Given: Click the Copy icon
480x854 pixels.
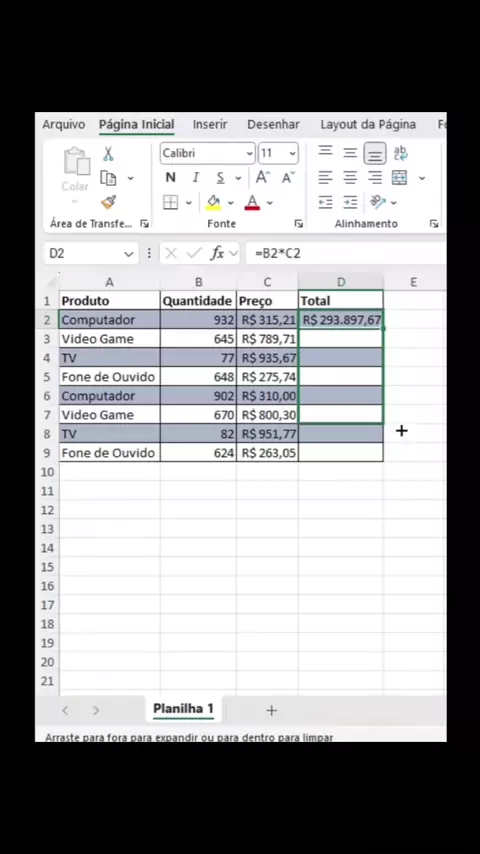Looking at the screenshot, I should coord(108,178).
